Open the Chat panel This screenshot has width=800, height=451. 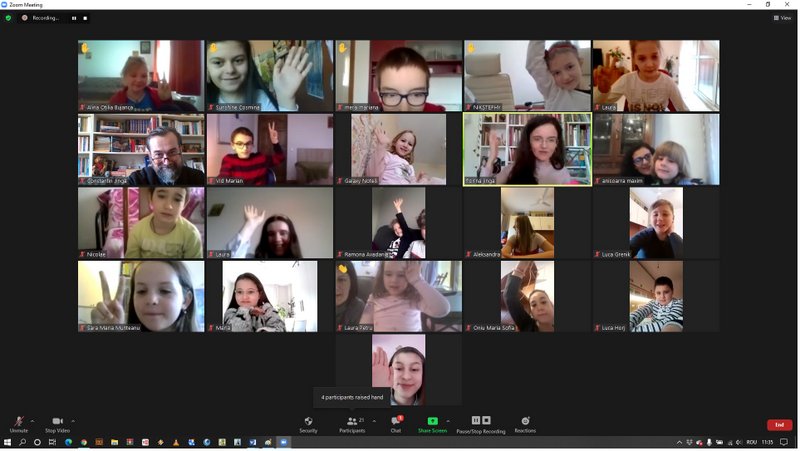point(396,424)
